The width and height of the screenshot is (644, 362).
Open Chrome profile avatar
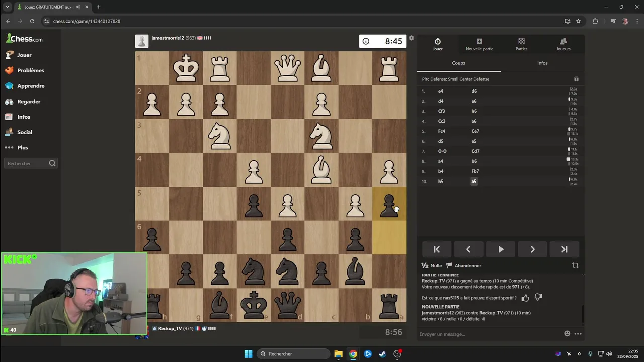point(625,21)
